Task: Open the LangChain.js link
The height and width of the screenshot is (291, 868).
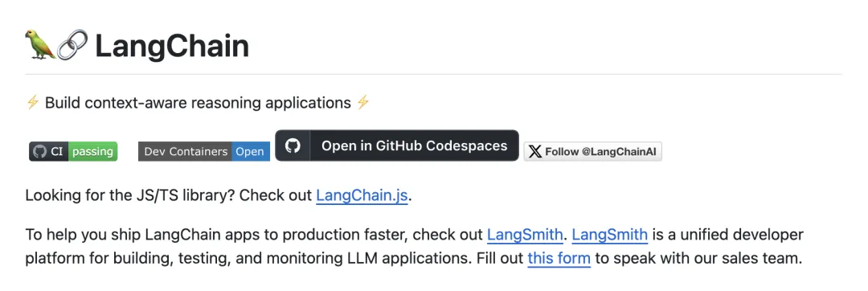Action: tap(362, 196)
